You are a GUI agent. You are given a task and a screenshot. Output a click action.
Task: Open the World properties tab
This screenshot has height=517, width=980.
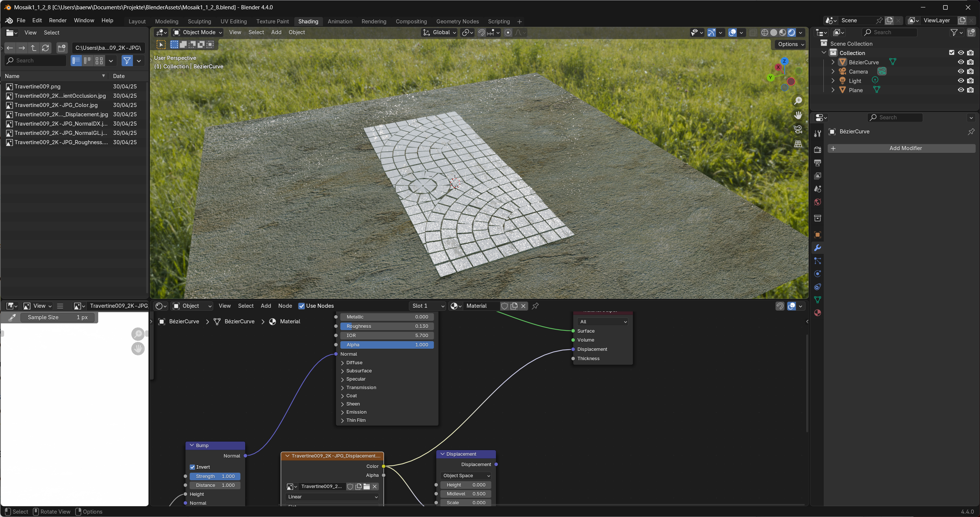(x=817, y=202)
